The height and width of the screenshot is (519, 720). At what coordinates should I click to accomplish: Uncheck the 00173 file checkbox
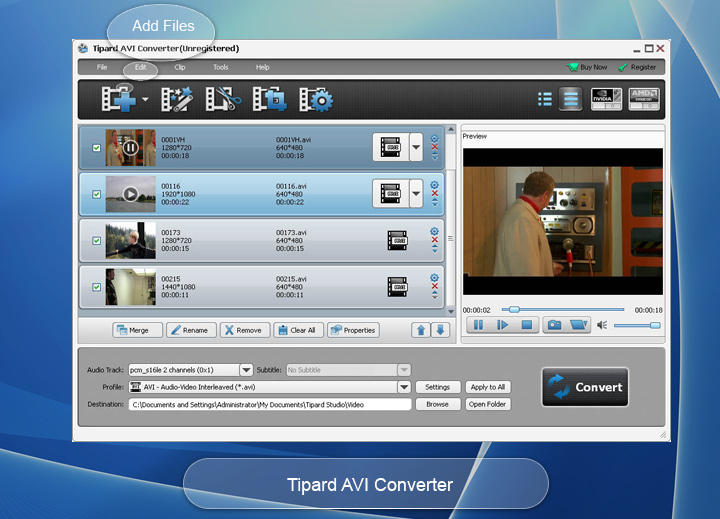point(96,241)
